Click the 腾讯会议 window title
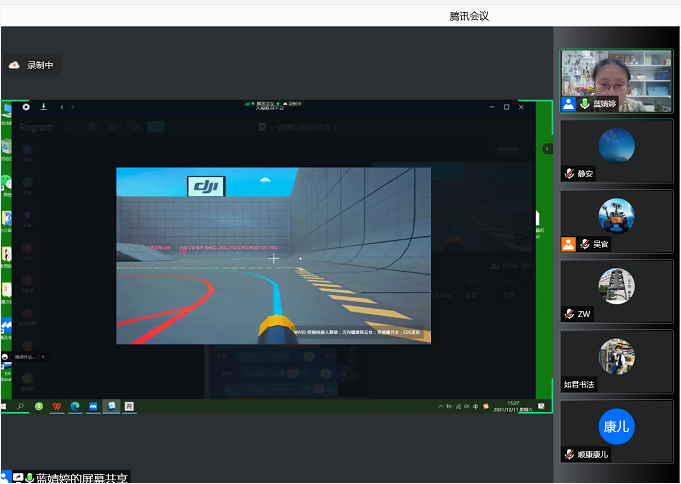 tap(469, 17)
